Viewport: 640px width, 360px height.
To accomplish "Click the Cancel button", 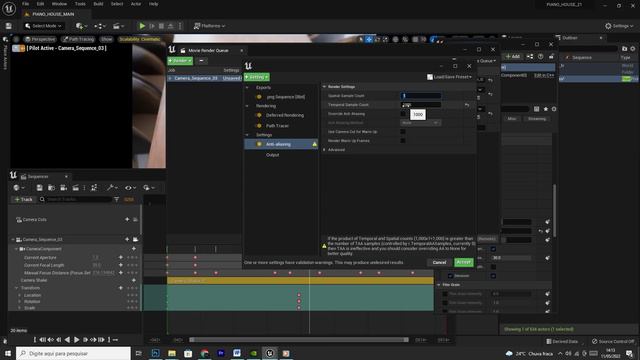I will pos(439,262).
